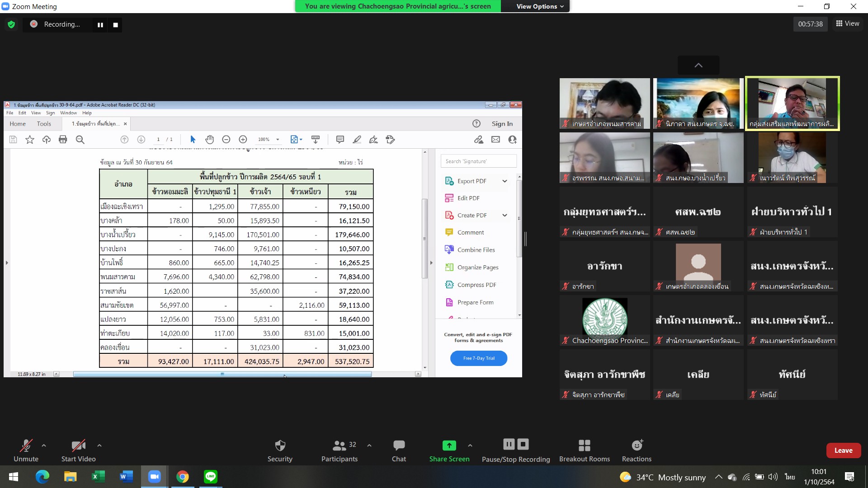Screen dimensions: 868x488
Task: Unmute the microphone
Action: (26, 446)
